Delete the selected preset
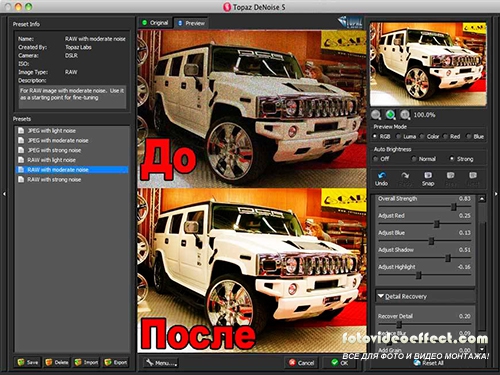This screenshot has height=375, width=500. pyautogui.click(x=57, y=362)
